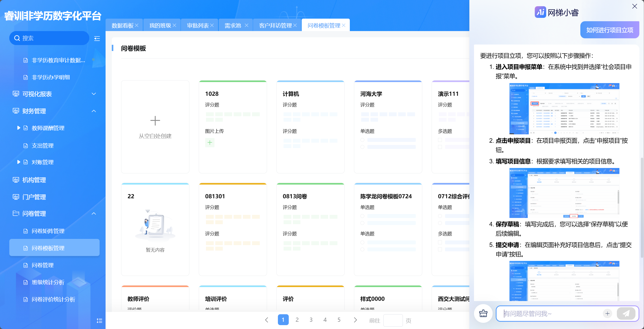
Task: Click the sidebar search field
Action: [49, 38]
